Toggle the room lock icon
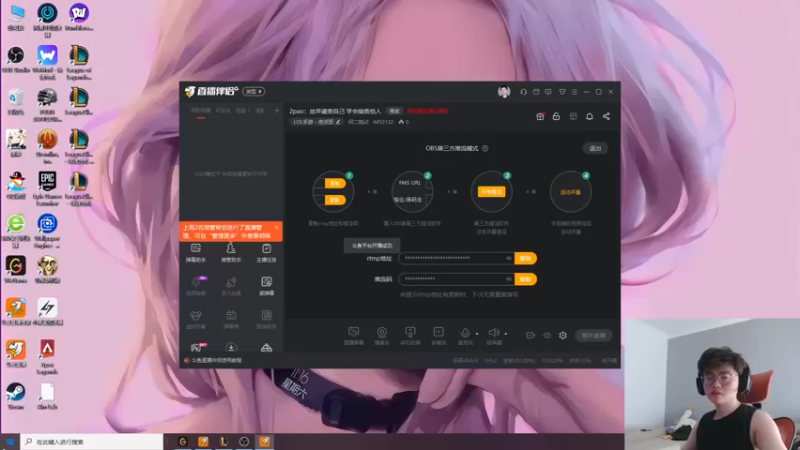This screenshot has height=450, width=800. 557,116
